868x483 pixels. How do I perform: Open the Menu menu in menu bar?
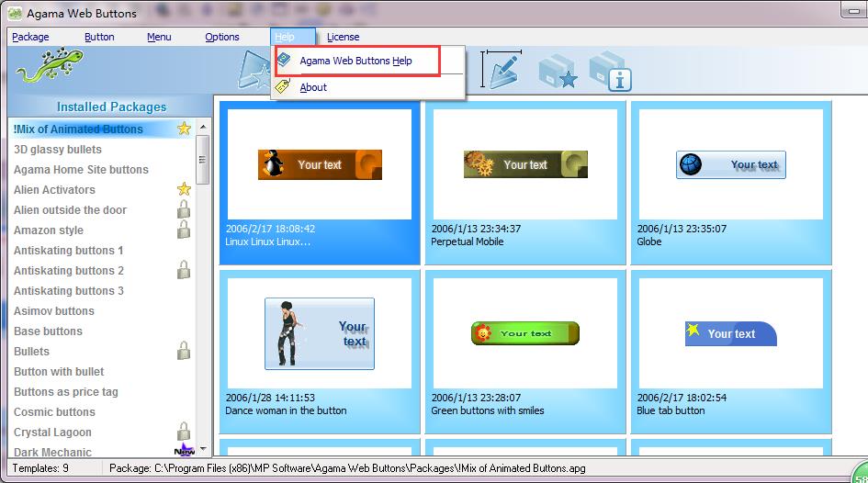[159, 37]
